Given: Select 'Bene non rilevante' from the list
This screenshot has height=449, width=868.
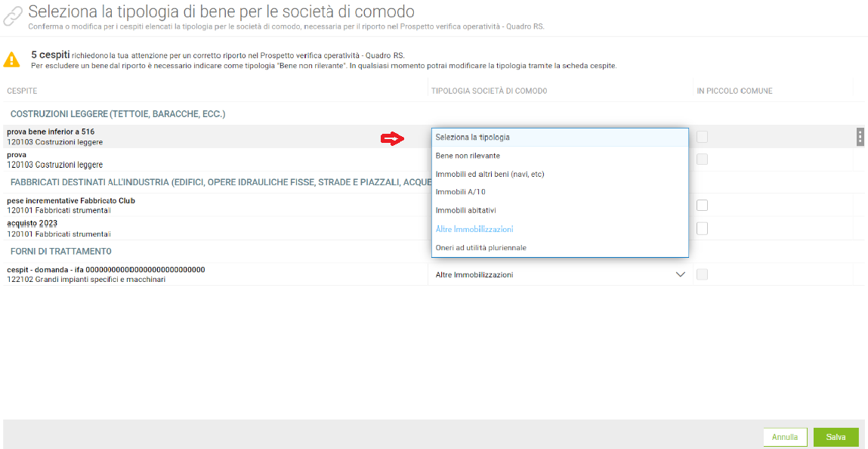Looking at the screenshot, I should (x=560, y=156).
